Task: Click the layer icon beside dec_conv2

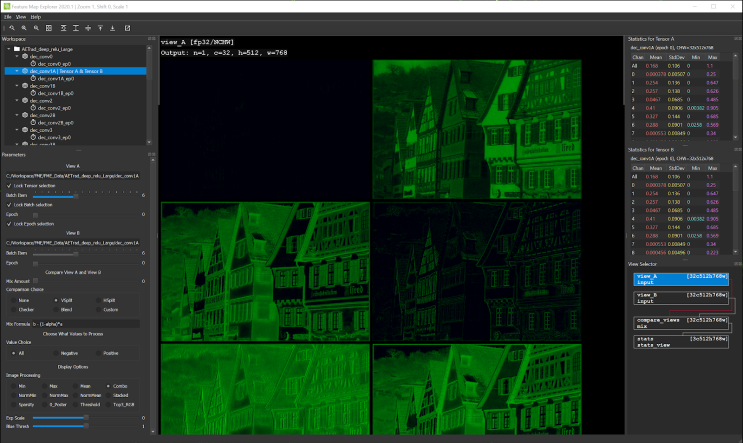Action: (24, 101)
